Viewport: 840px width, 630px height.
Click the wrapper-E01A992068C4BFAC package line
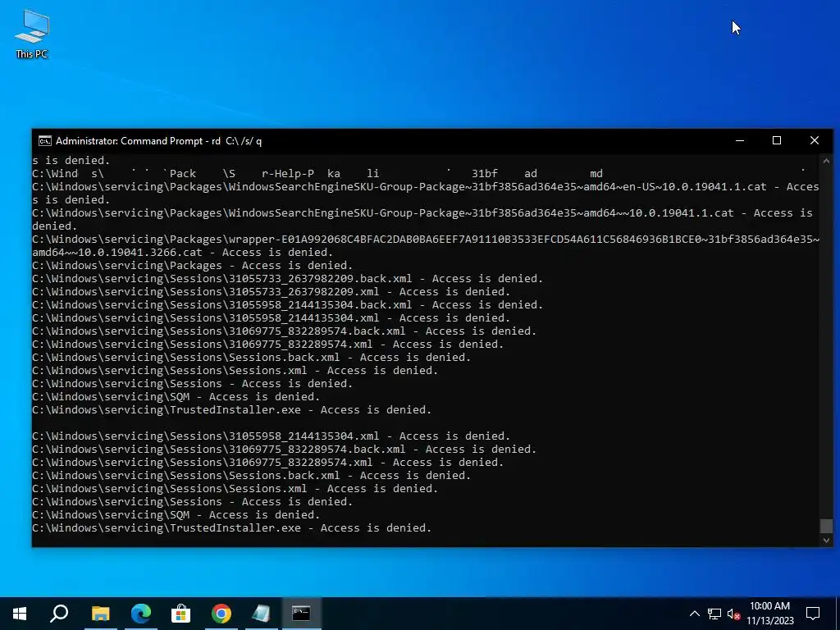(x=426, y=240)
